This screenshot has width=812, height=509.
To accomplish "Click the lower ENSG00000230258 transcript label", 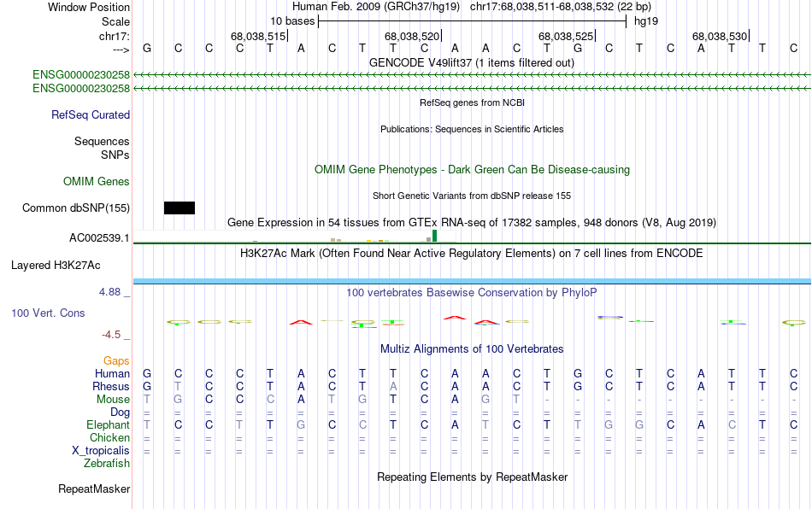I will (x=81, y=89).
